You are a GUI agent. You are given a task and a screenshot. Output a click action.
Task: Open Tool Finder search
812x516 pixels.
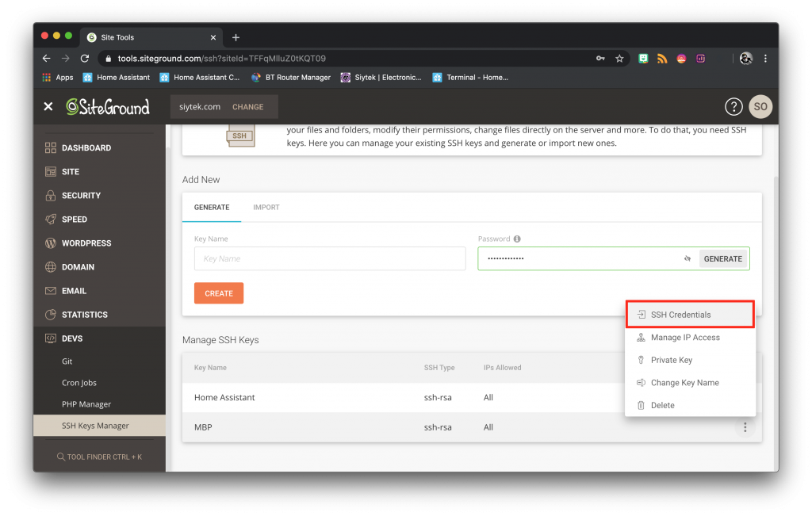[99, 457]
